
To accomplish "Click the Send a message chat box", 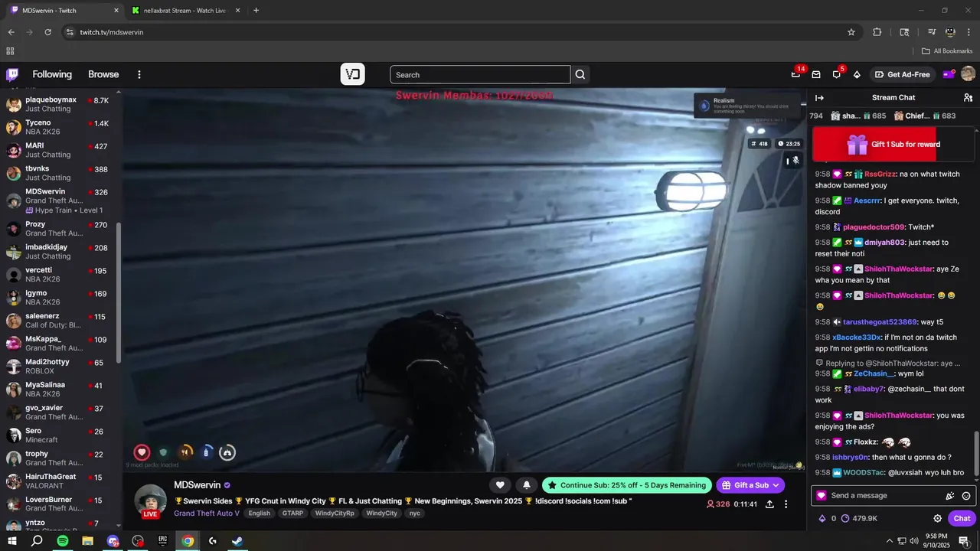I will coord(893,496).
